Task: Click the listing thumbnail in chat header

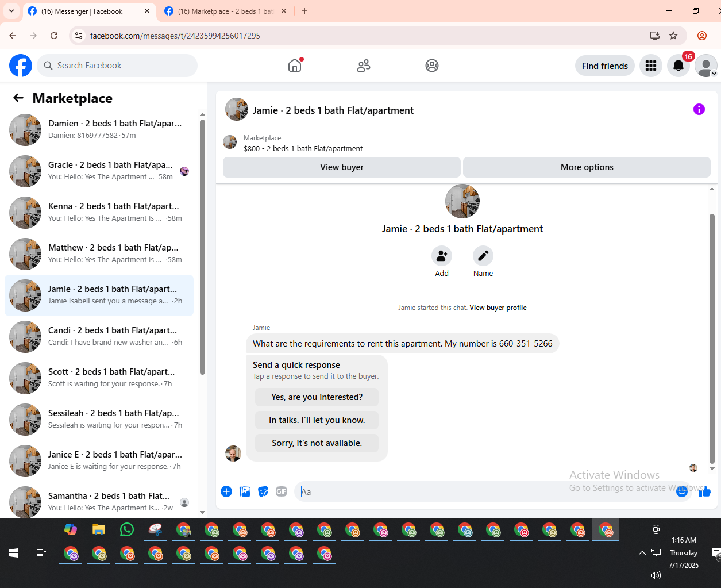Action: click(x=237, y=109)
